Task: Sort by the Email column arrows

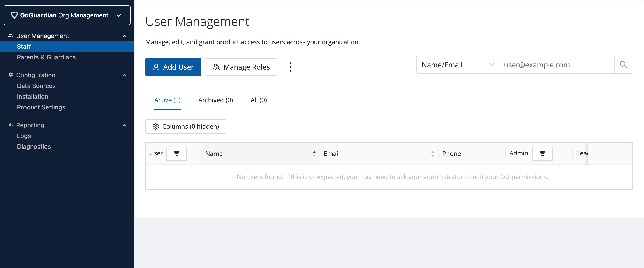Action: (x=432, y=154)
